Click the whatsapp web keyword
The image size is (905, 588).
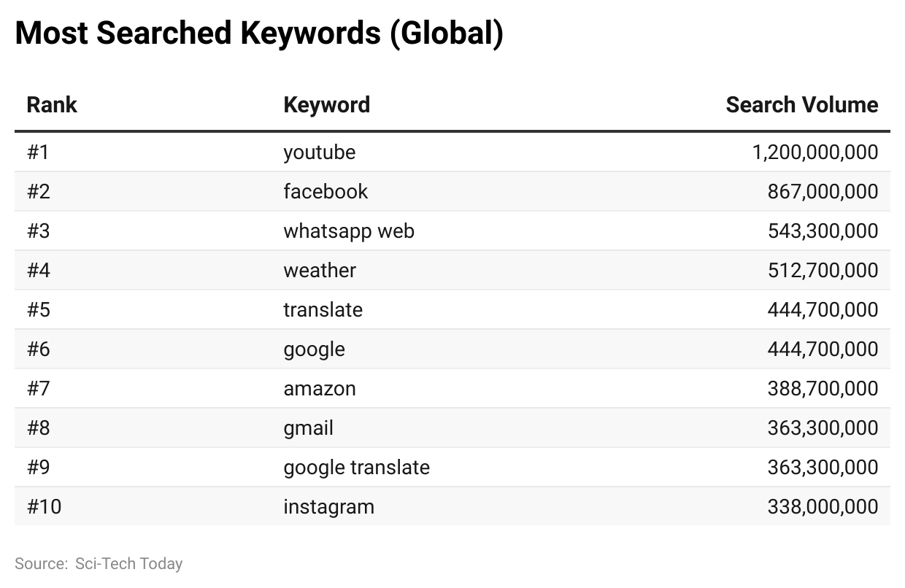point(349,231)
